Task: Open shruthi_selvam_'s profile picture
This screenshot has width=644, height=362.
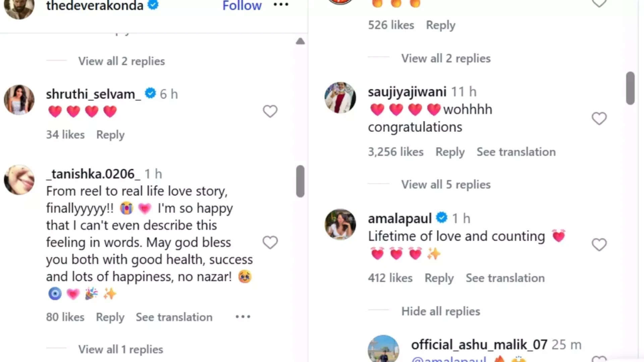Action: pos(19,100)
